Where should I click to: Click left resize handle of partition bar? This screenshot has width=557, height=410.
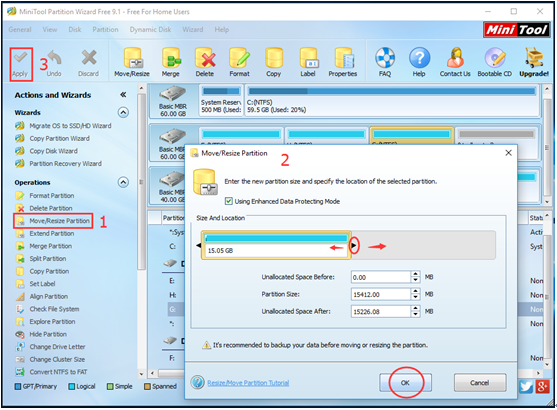coord(199,246)
